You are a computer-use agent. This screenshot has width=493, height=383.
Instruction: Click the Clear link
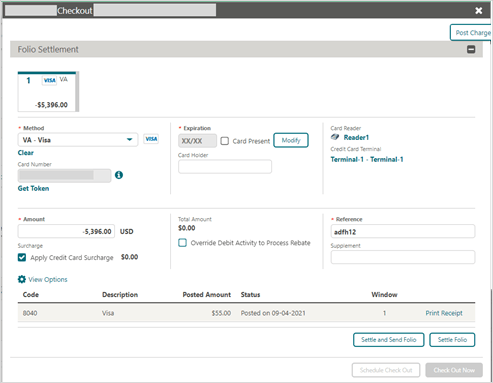pyautogui.click(x=26, y=153)
